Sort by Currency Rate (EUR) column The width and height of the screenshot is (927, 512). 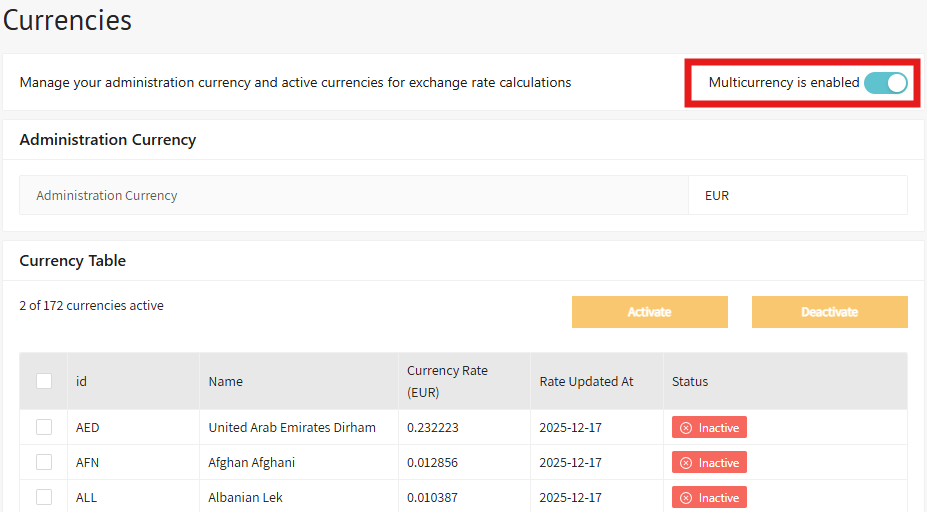pyautogui.click(x=447, y=381)
